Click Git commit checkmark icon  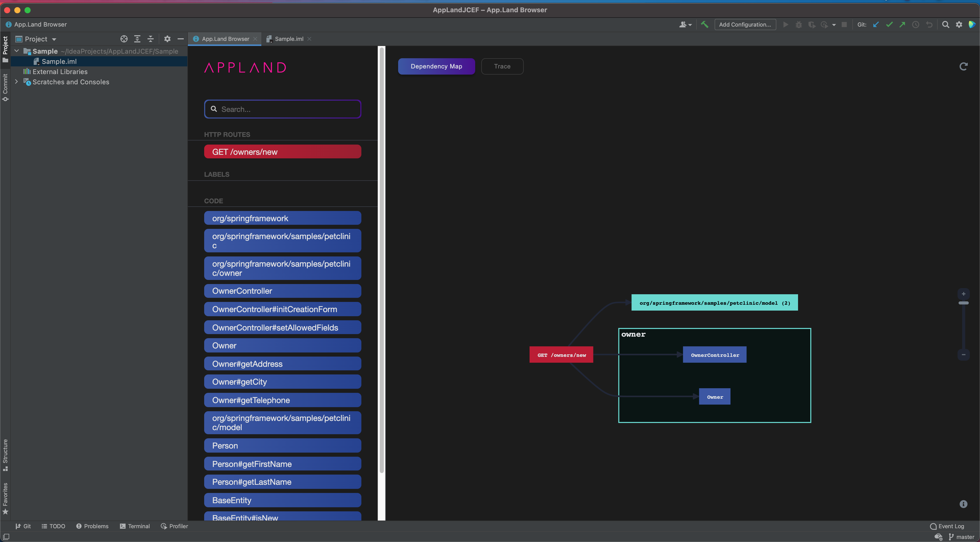tap(889, 24)
